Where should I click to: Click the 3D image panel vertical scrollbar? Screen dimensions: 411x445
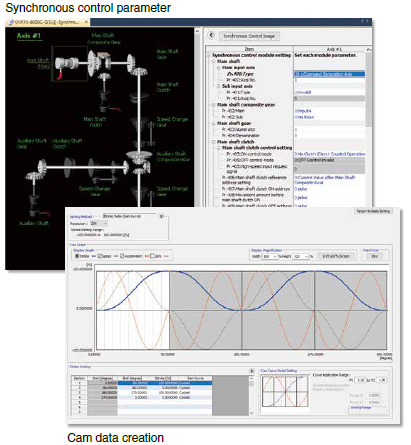pyautogui.click(x=197, y=117)
